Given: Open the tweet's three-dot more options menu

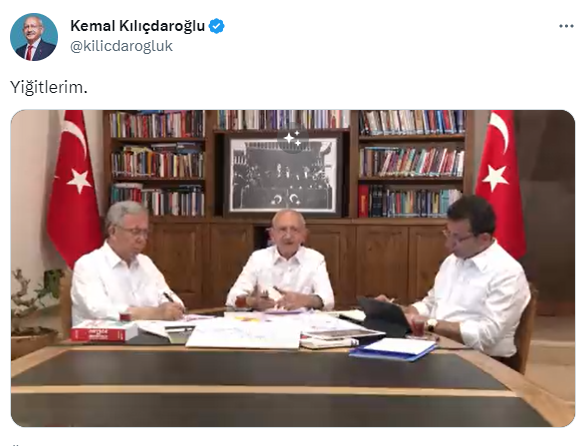Looking at the screenshot, I should 566,26.
